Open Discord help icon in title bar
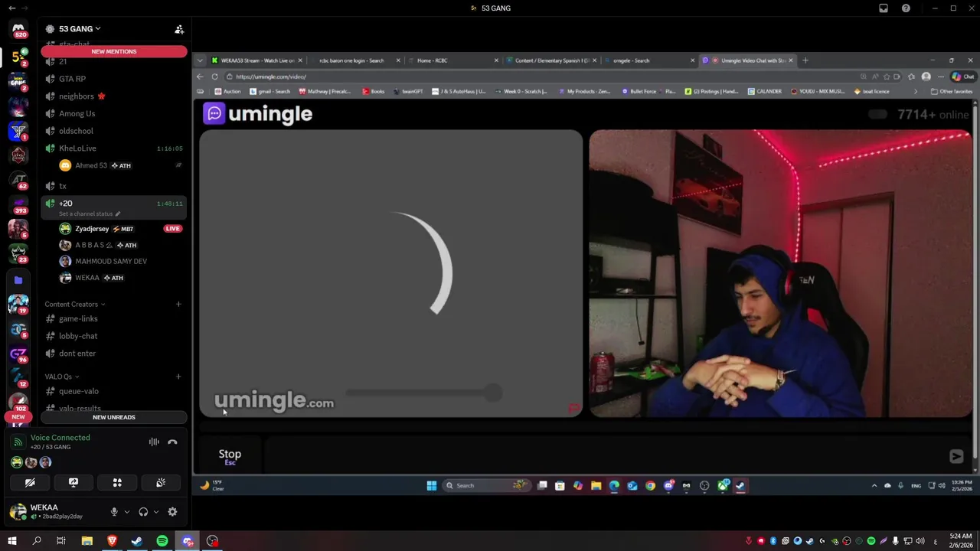The height and width of the screenshot is (551, 980). [x=906, y=8]
